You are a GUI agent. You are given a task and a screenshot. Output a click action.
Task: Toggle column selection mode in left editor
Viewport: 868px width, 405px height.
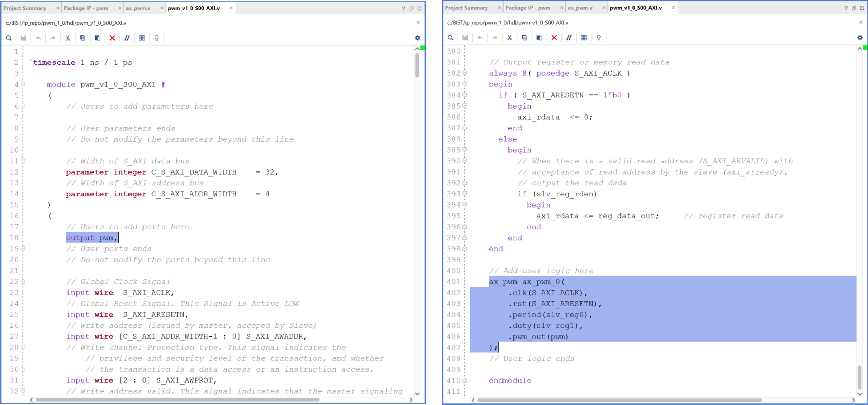(x=142, y=38)
